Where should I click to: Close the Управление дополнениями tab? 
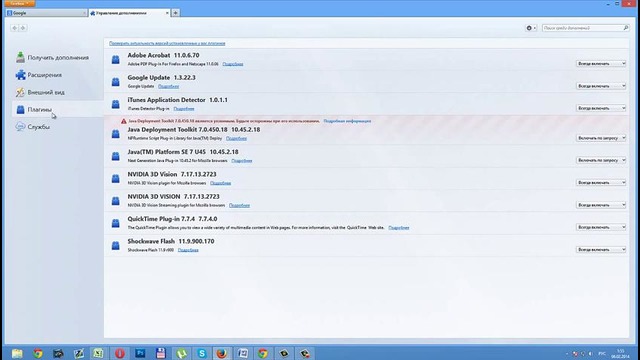[167, 13]
